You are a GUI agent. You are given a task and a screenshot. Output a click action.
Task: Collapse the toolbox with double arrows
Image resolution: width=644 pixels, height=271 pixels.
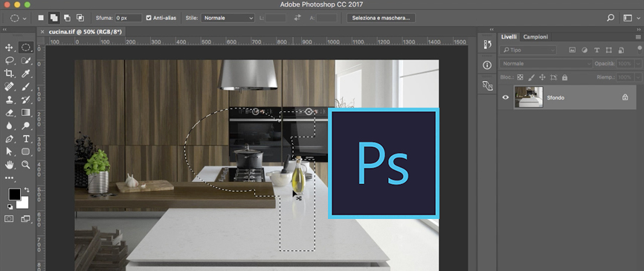tap(4, 30)
